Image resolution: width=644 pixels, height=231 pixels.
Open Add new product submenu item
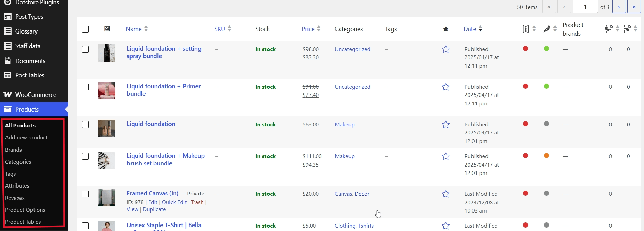tap(26, 138)
